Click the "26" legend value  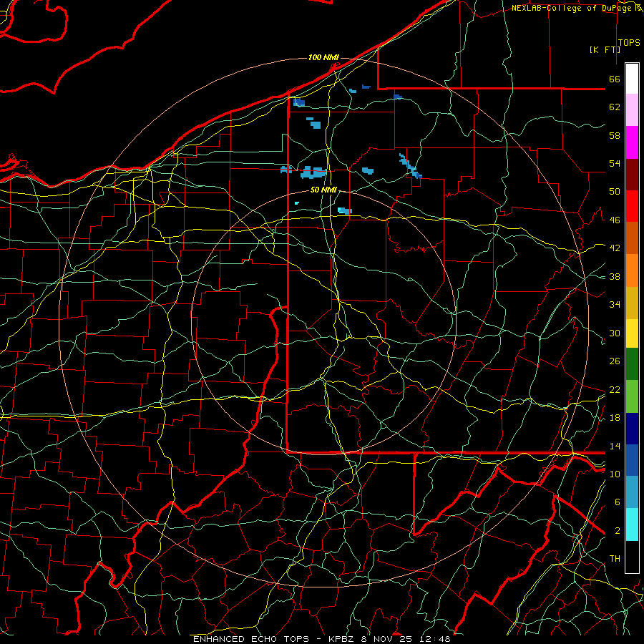[x=615, y=361]
